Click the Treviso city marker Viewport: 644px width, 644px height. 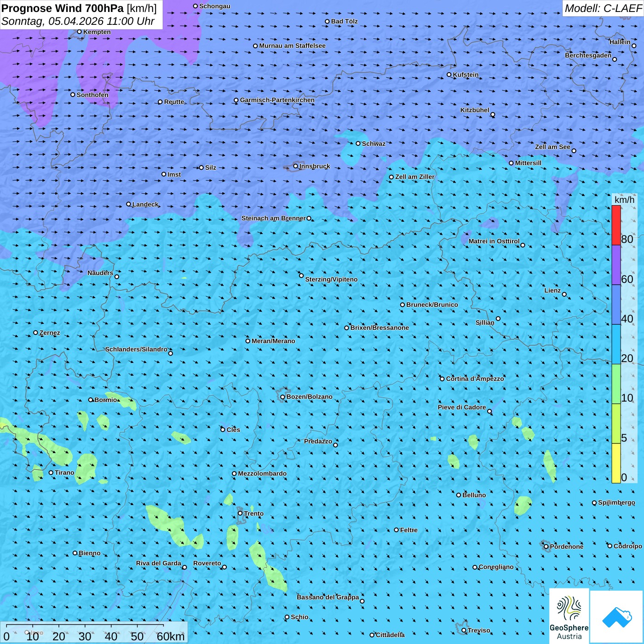point(464,631)
